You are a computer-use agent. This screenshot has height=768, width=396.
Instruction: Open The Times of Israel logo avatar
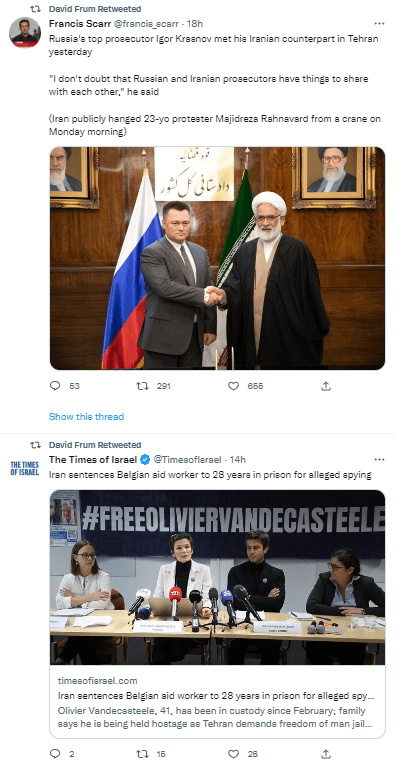pos(25,468)
